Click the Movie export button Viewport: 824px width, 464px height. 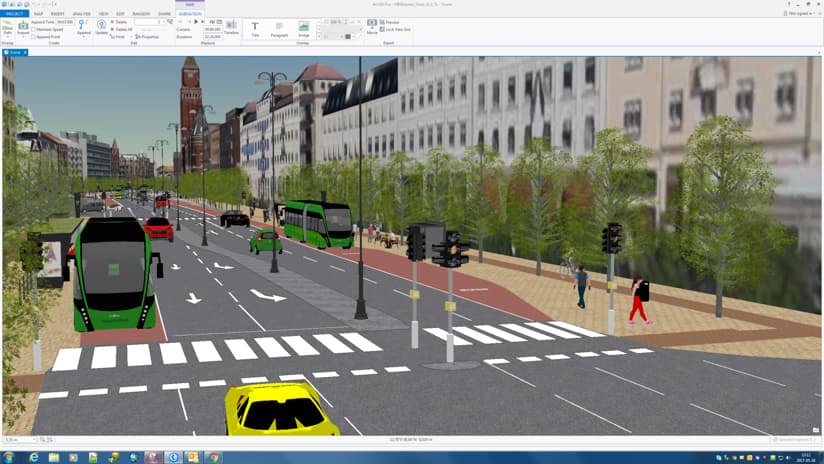(x=372, y=27)
